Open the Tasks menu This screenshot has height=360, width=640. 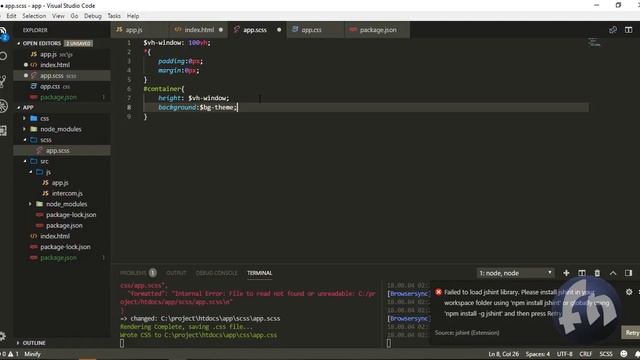point(114,16)
